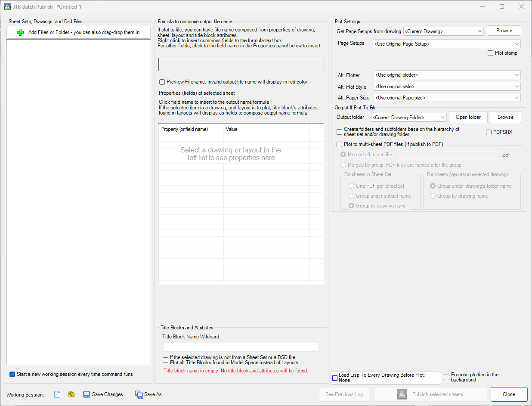Click Save Changes in Working Session bar
This screenshot has width=532, height=406.
point(103,394)
